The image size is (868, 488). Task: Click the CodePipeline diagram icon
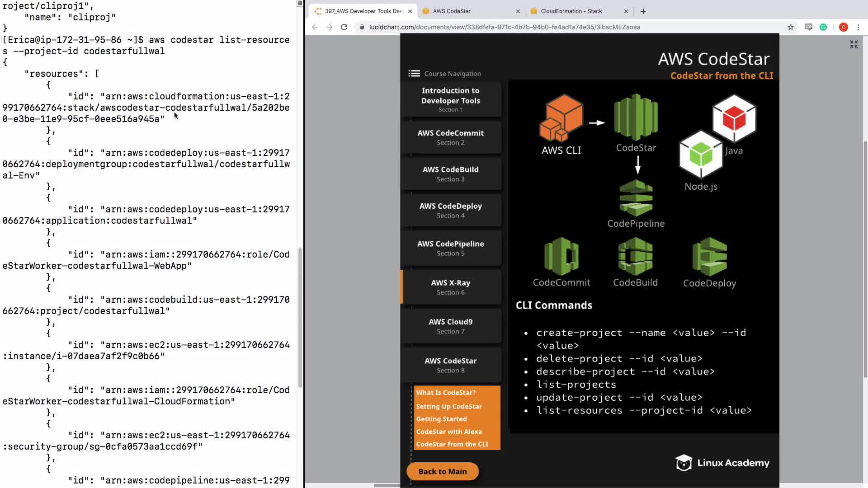636,198
